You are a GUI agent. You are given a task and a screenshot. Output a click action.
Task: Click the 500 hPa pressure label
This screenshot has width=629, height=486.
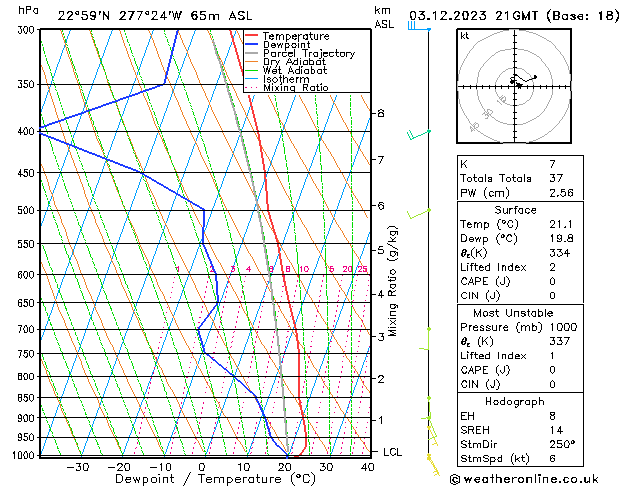28,211
